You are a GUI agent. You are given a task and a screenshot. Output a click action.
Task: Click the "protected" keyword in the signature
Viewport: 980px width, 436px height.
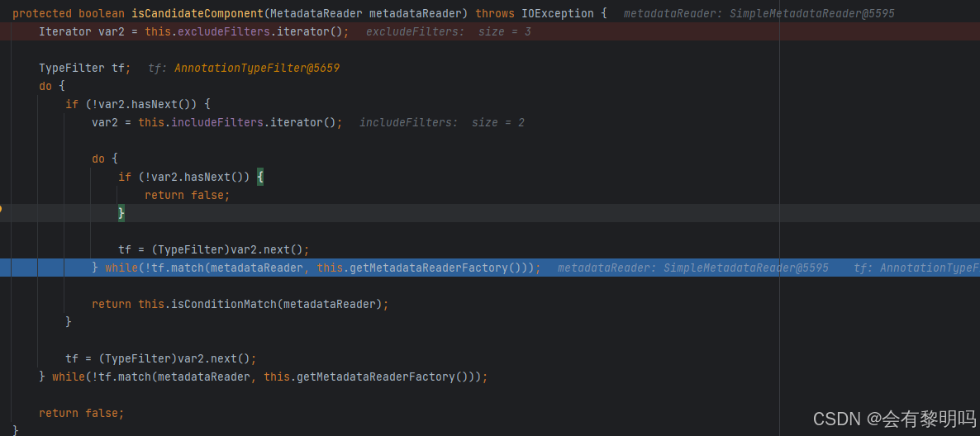[x=42, y=13]
